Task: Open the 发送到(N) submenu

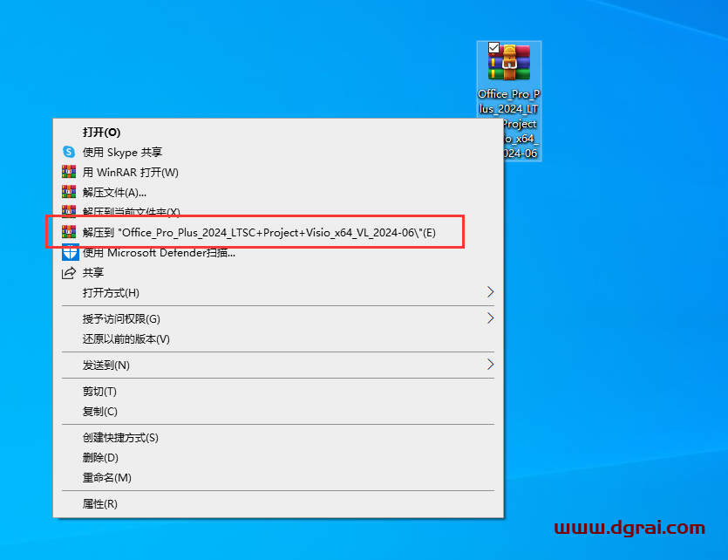Action: (278, 365)
